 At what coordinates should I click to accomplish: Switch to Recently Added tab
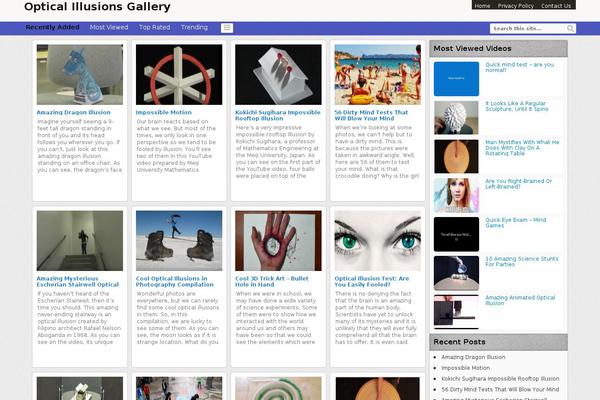coord(52,27)
